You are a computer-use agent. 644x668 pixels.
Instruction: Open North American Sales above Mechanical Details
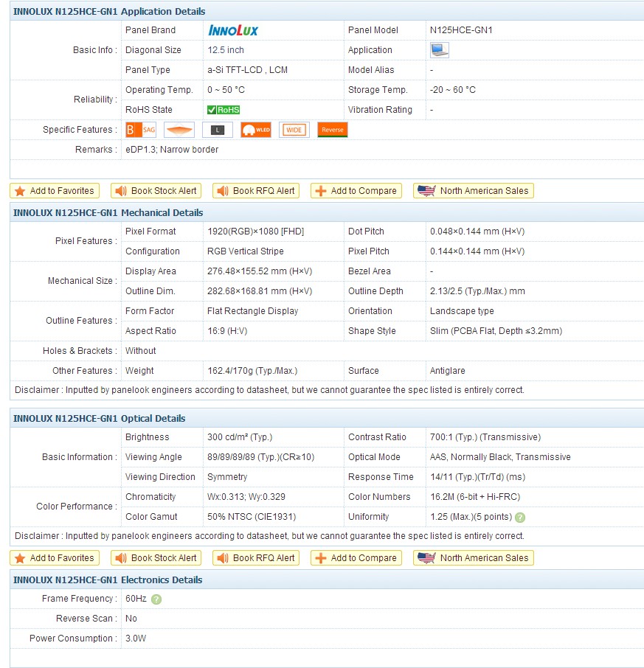coord(474,191)
